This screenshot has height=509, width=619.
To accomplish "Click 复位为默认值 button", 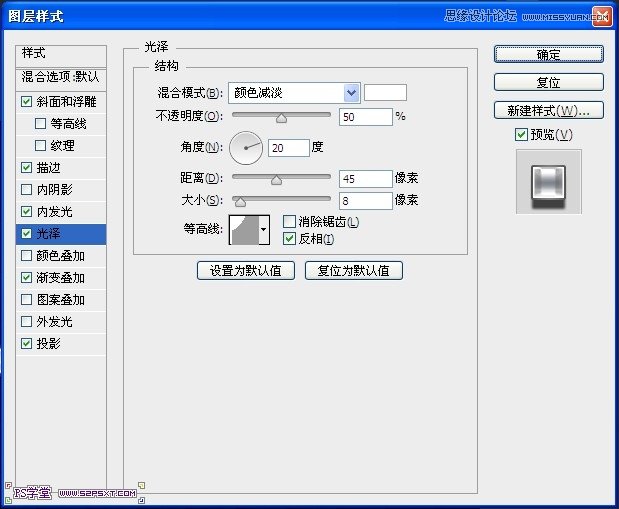I will click(x=354, y=270).
